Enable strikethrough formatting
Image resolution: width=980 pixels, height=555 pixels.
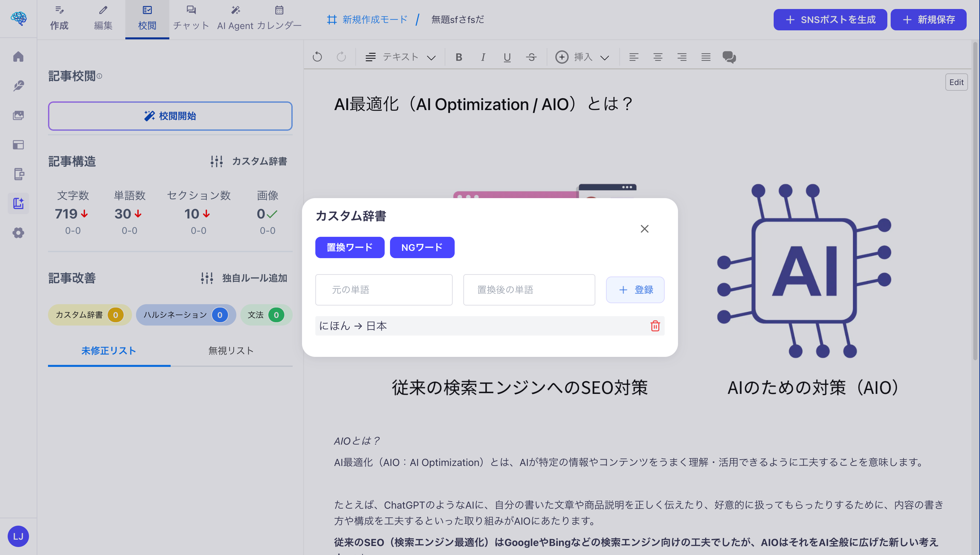pyautogui.click(x=532, y=57)
